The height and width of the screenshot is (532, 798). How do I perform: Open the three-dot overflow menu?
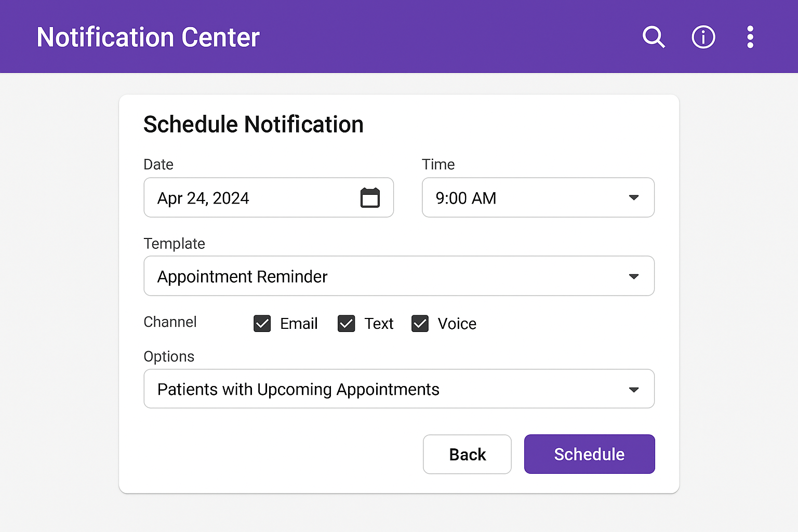(750, 37)
